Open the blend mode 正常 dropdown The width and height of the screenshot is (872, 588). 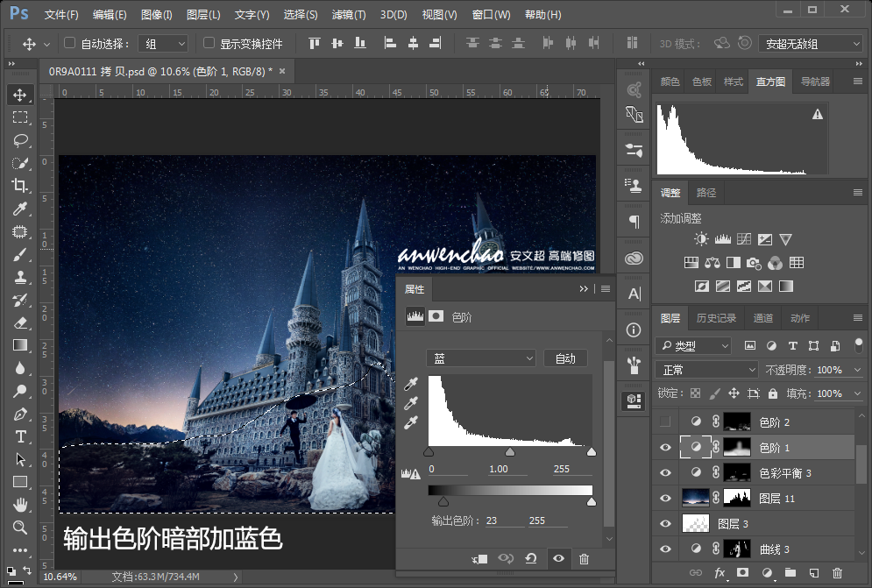[x=707, y=370]
